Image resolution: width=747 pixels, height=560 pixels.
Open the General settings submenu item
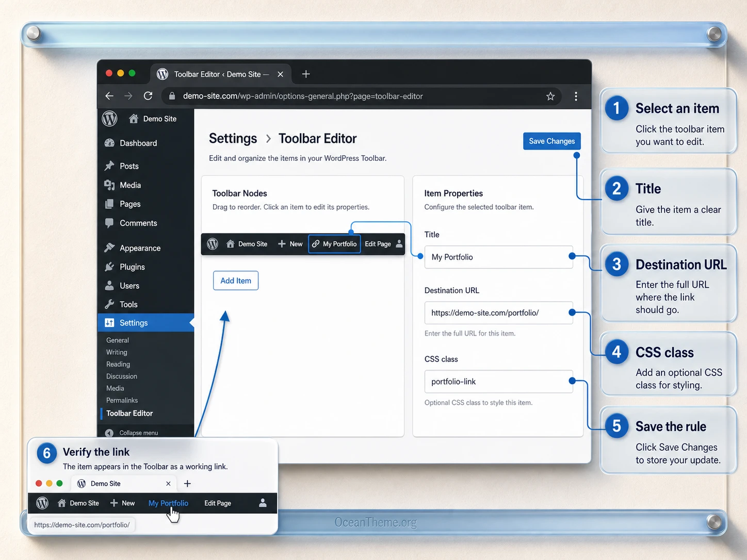(118, 340)
